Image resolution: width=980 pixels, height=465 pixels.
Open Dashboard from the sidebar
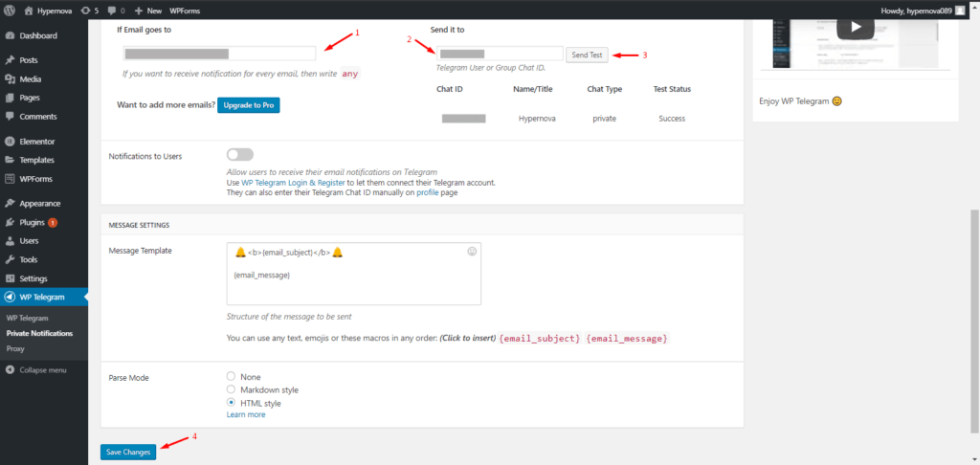pos(38,35)
